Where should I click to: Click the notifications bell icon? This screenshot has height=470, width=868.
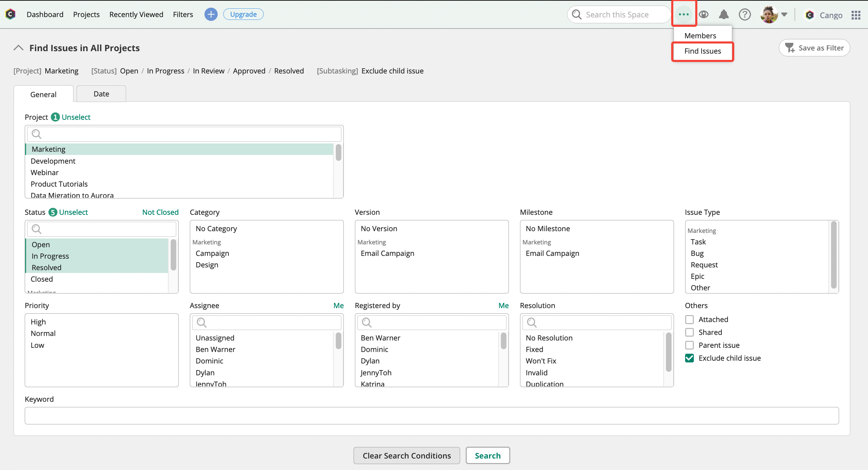724,14
